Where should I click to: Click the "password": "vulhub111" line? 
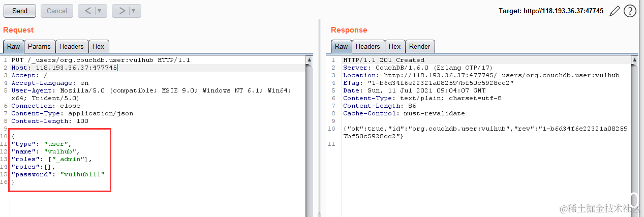(58, 174)
